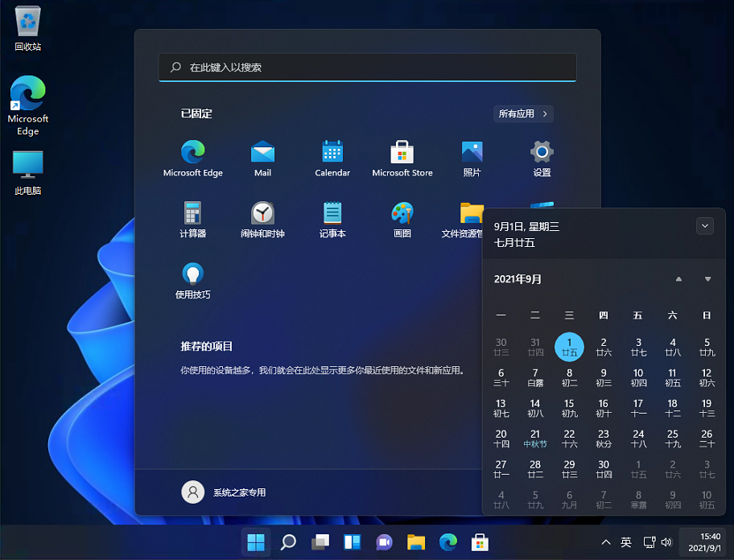The image size is (734, 560).
Task: Launch the 计算器 (Calculator) app
Action: (x=192, y=219)
